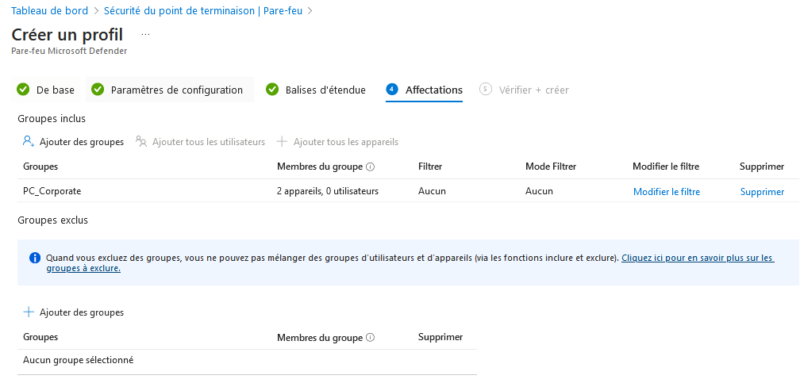This screenshot has height=383, width=800.
Task: Open the Tableau de bord breadcrumb
Action: pos(49,10)
